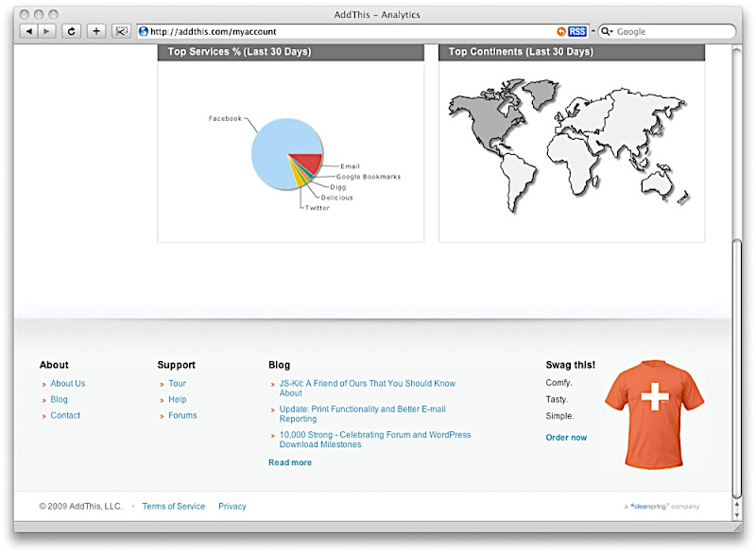Image resolution: width=756 pixels, height=553 pixels.
Task: Click the Delicious pie label
Action: coord(337,198)
